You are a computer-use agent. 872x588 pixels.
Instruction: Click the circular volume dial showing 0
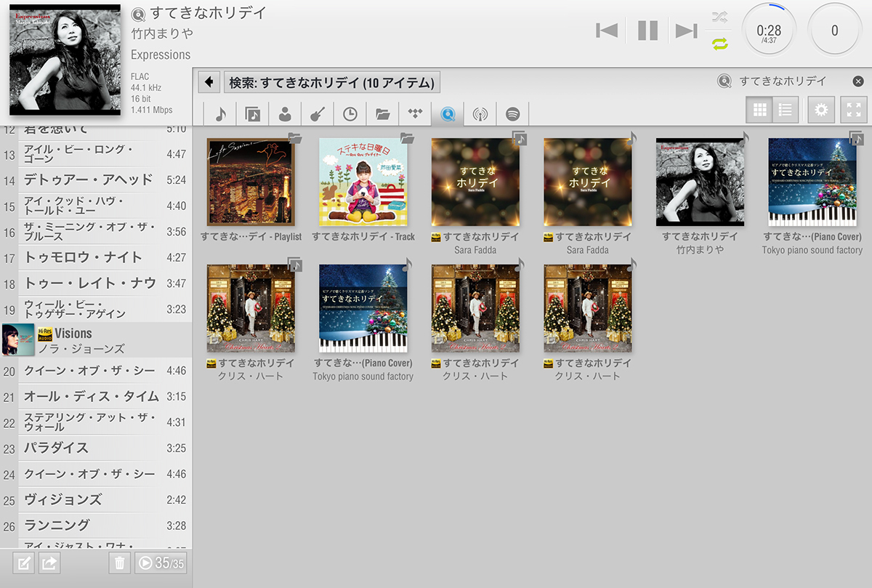(x=834, y=31)
